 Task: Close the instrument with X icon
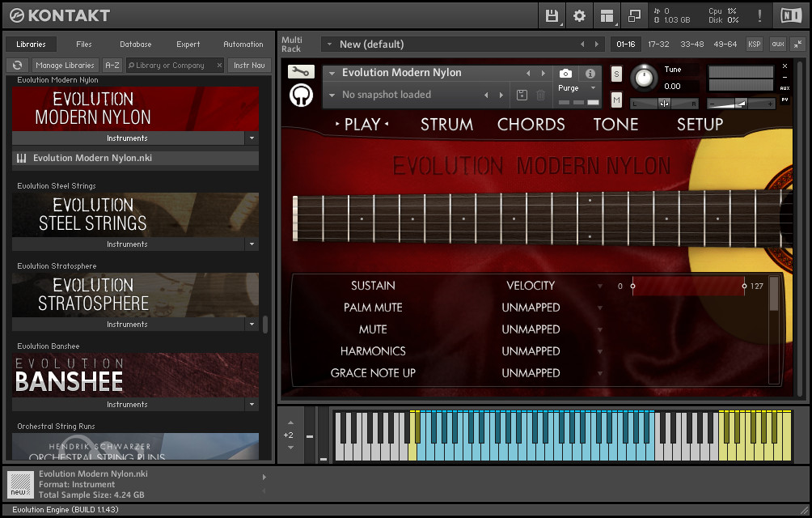coord(785,66)
